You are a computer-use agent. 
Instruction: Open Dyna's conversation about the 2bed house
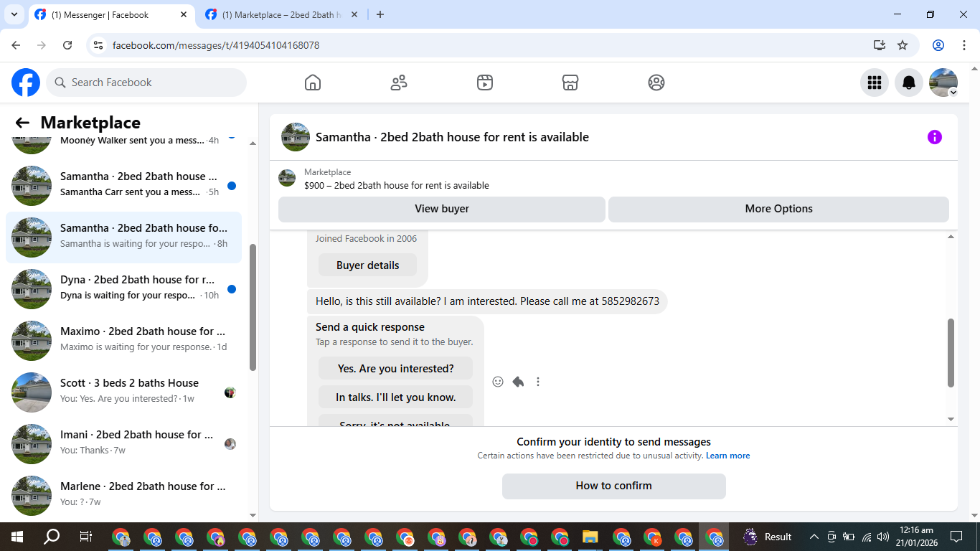123,289
